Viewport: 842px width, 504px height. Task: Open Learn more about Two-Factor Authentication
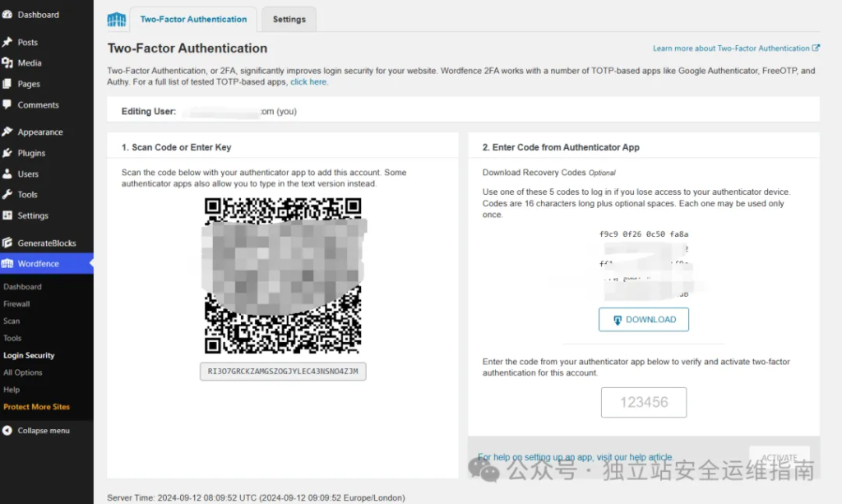point(736,49)
